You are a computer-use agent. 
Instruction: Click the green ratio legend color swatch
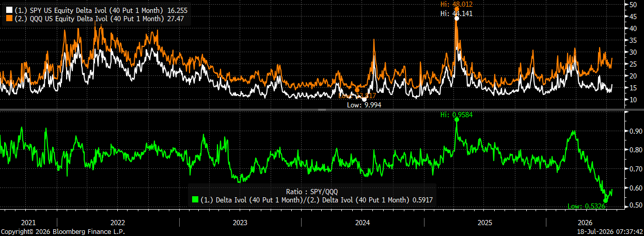pos(195,199)
